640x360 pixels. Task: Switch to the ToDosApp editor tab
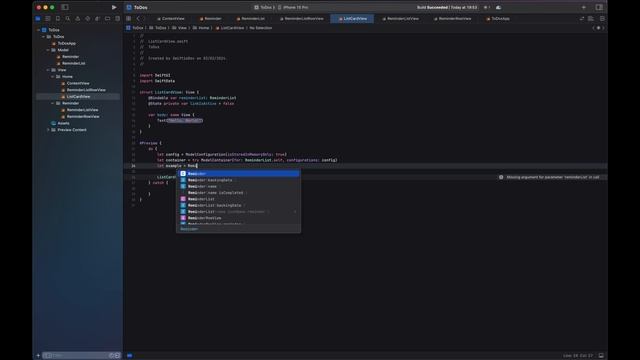(498, 18)
